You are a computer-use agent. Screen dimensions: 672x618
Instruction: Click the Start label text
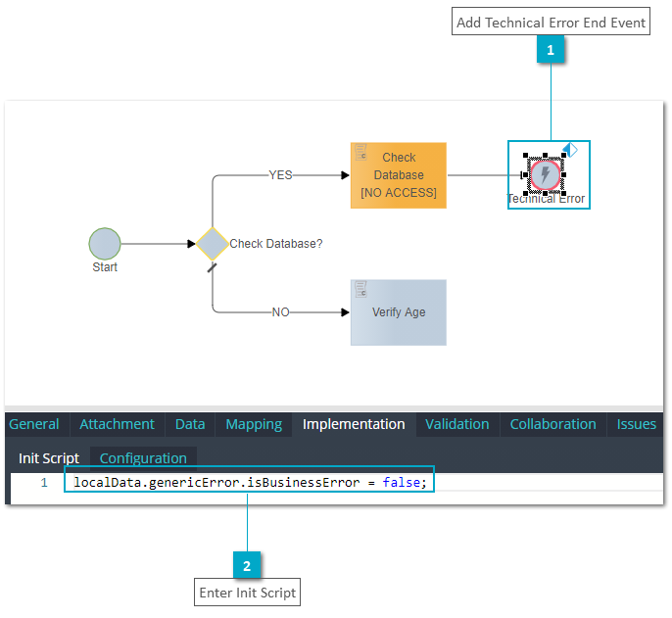105,267
